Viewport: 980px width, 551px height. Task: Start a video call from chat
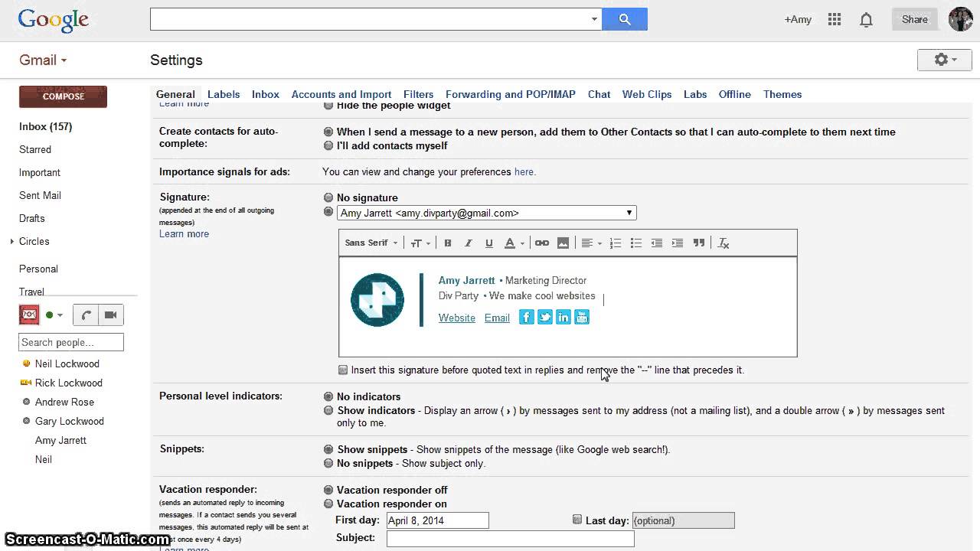pyautogui.click(x=110, y=315)
